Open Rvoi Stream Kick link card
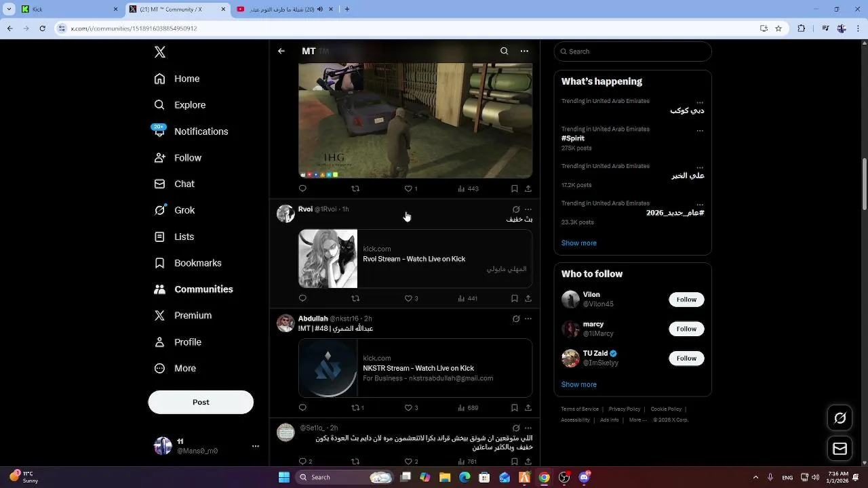868x488 pixels. click(415, 259)
